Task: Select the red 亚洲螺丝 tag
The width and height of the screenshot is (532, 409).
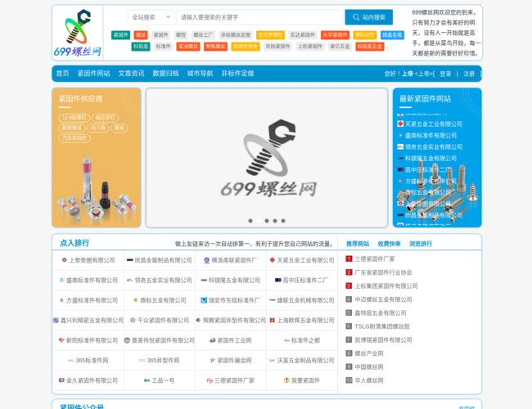Action: (188, 47)
